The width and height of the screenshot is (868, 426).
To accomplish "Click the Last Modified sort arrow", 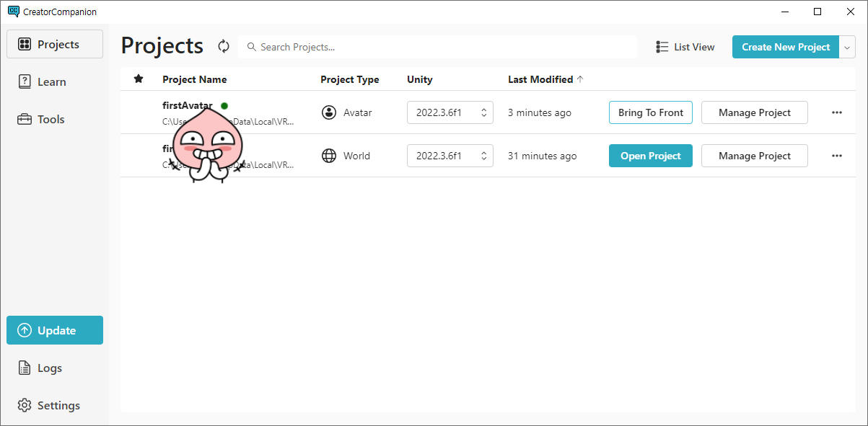I will (x=580, y=79).
